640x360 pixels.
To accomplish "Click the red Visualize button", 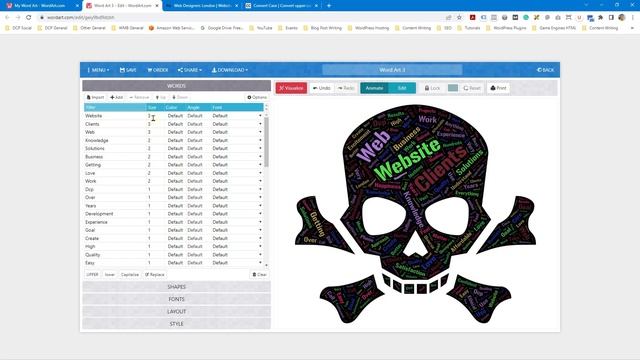I will (x=291, y=88).
